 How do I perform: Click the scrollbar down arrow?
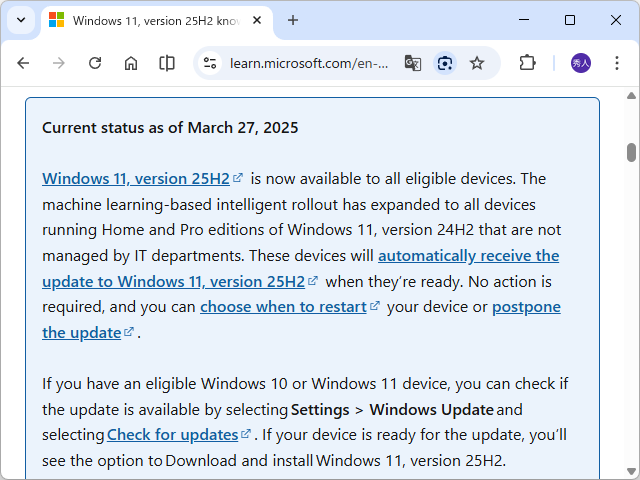click(x=631, y=471)
